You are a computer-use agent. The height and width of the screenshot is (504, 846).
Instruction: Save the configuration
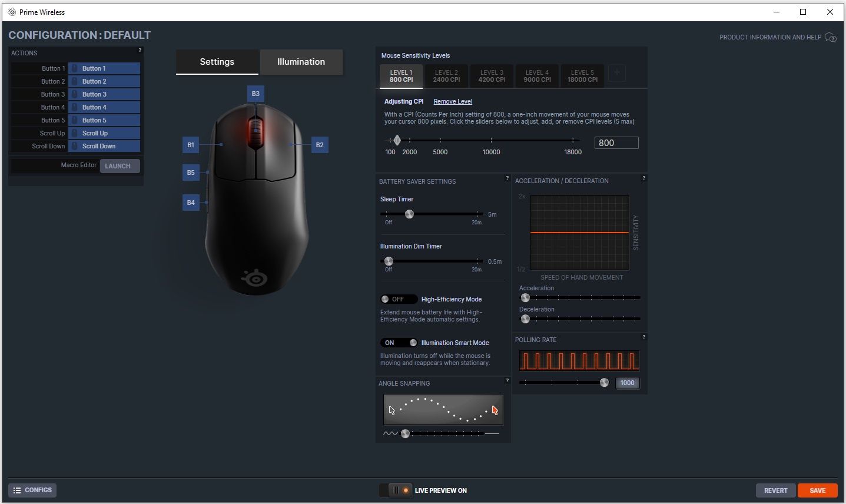pos(817,490)
